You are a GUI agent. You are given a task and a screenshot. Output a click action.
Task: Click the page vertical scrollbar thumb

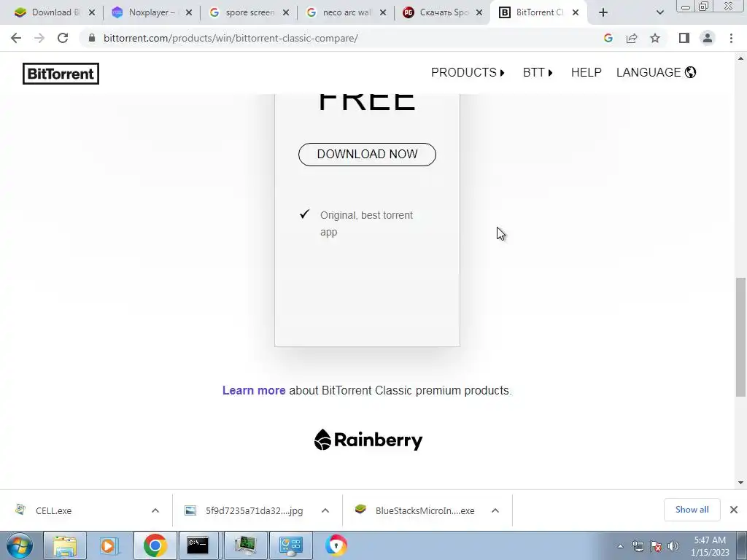point(740,337)
